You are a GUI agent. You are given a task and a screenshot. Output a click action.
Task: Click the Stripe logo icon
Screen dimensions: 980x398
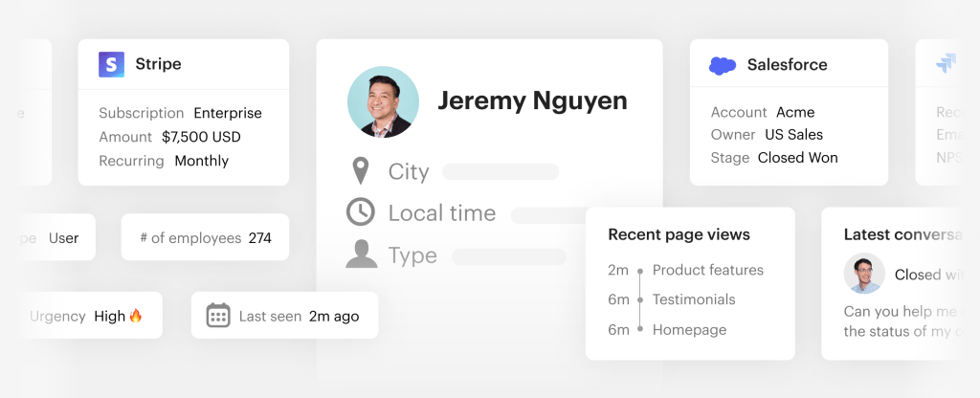point(112,64)
